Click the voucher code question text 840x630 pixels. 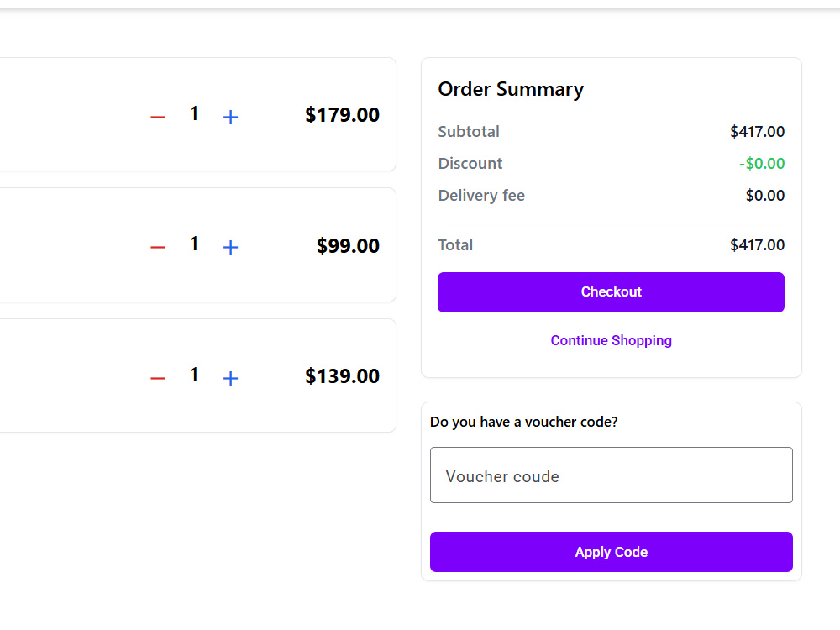point(523,423)
